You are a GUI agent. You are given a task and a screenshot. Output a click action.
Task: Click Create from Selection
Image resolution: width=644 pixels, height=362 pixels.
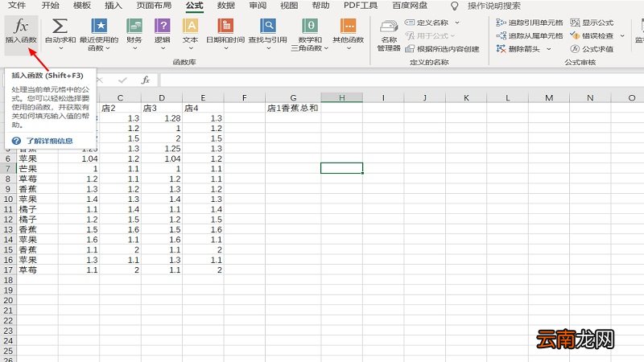click(x=442, y=49)
